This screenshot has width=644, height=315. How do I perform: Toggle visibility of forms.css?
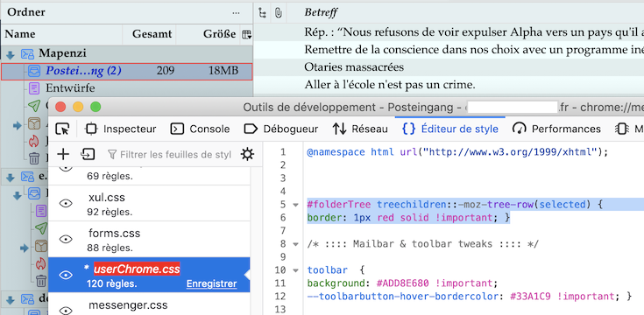[66, 239]
